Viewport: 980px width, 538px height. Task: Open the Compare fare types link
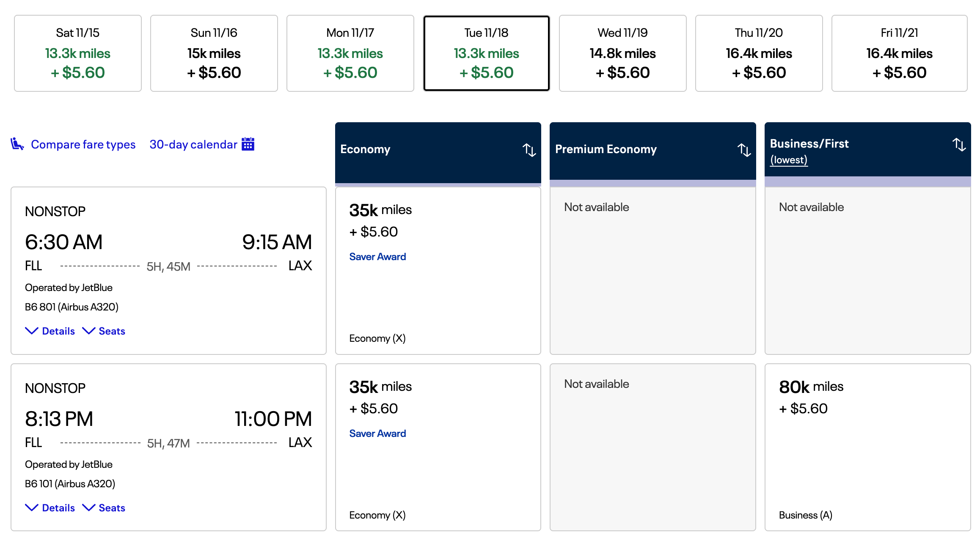[x=83, y=145]
